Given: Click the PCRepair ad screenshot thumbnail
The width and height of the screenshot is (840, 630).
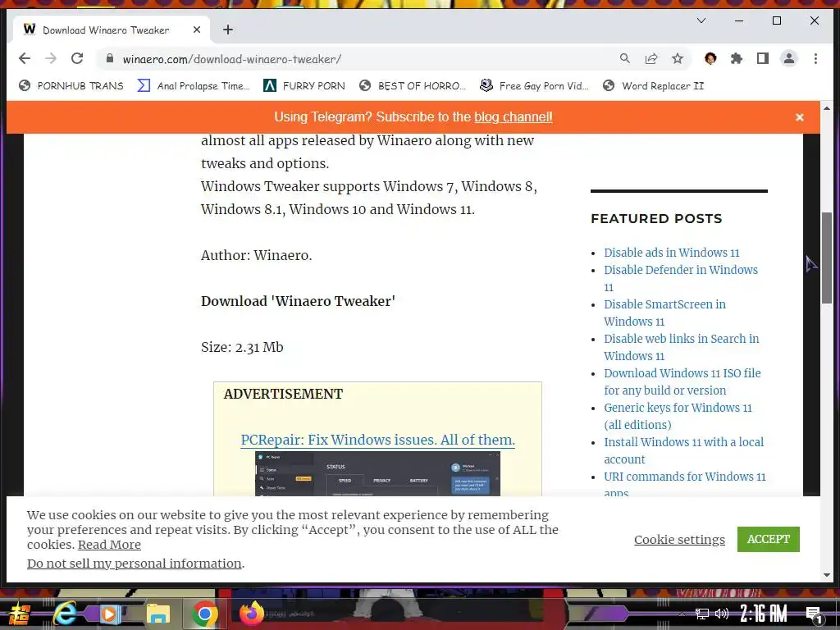Looking at the screenshot, I should point(377,473).
